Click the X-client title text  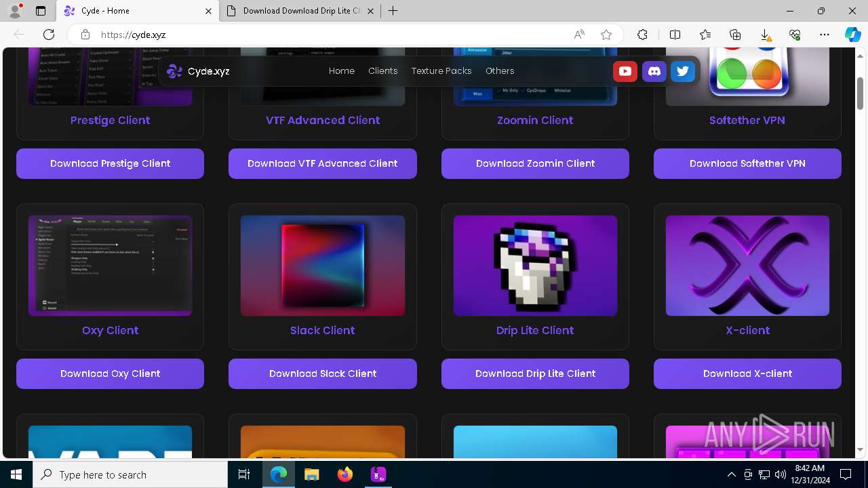[747, 330]
